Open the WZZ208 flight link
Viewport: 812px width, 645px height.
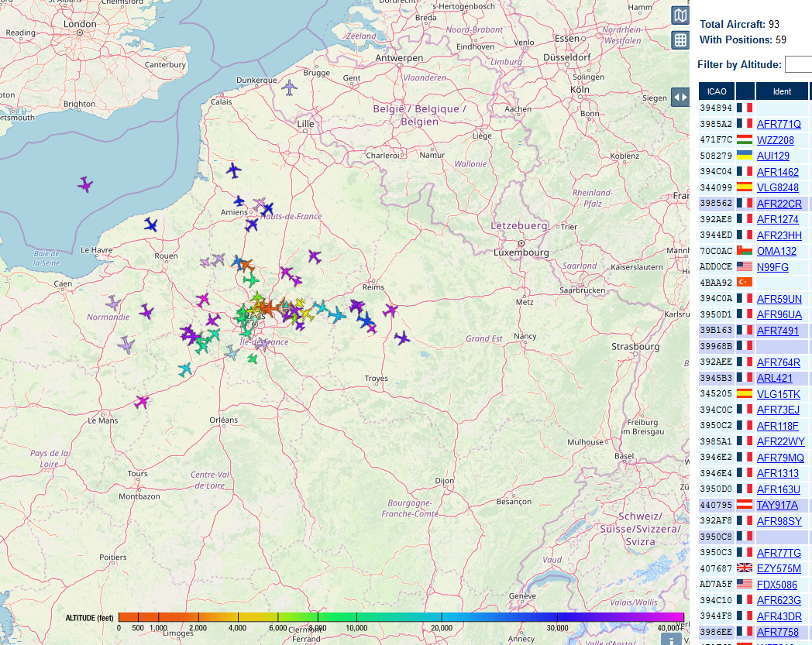775,140
